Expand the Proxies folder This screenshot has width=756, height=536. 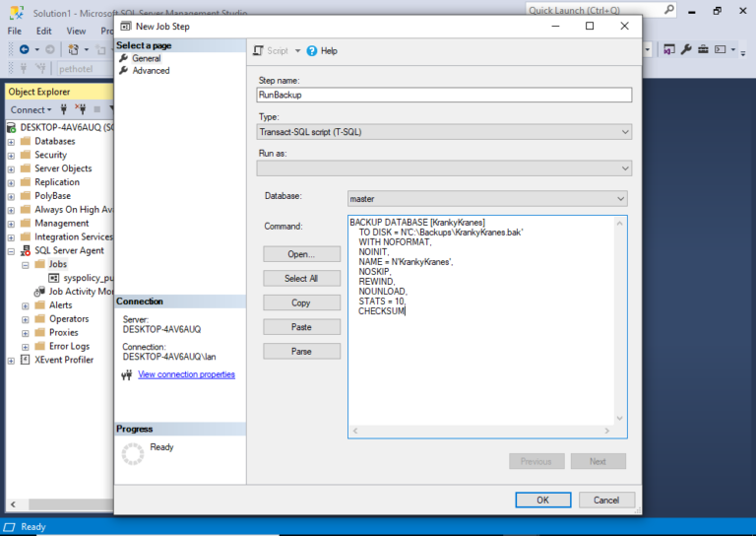point(26,333)
